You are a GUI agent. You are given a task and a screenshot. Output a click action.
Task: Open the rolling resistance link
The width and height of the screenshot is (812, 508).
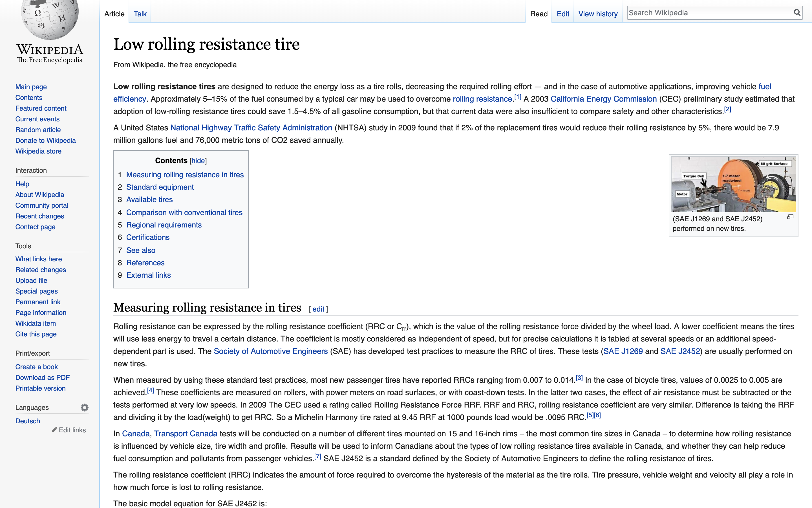tap(482, 99)
